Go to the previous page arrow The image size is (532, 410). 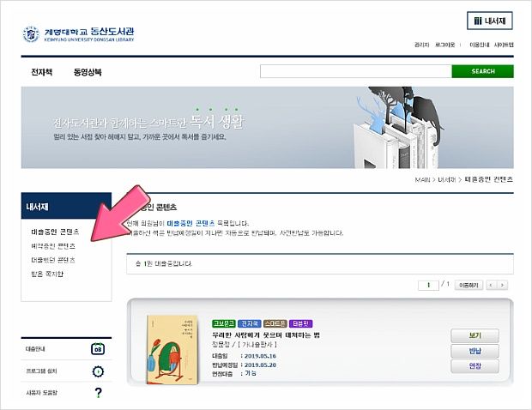(x=491, y=286)
